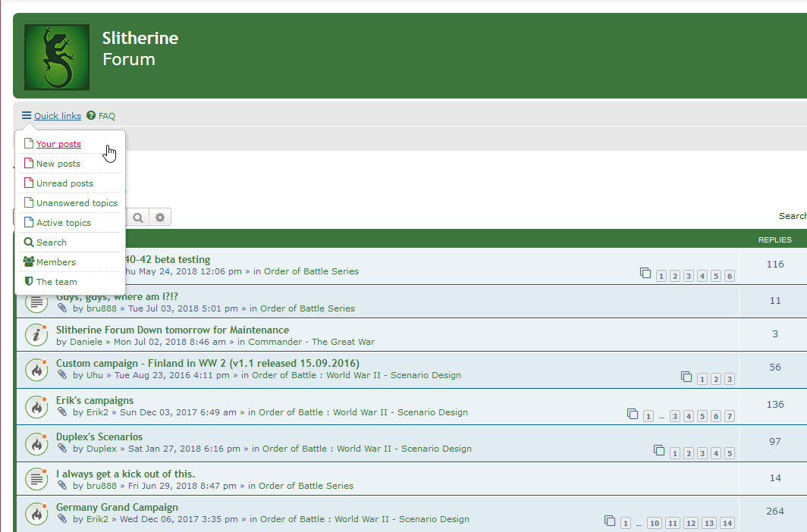Click the Unanswered topics page icon

[29, 202]
